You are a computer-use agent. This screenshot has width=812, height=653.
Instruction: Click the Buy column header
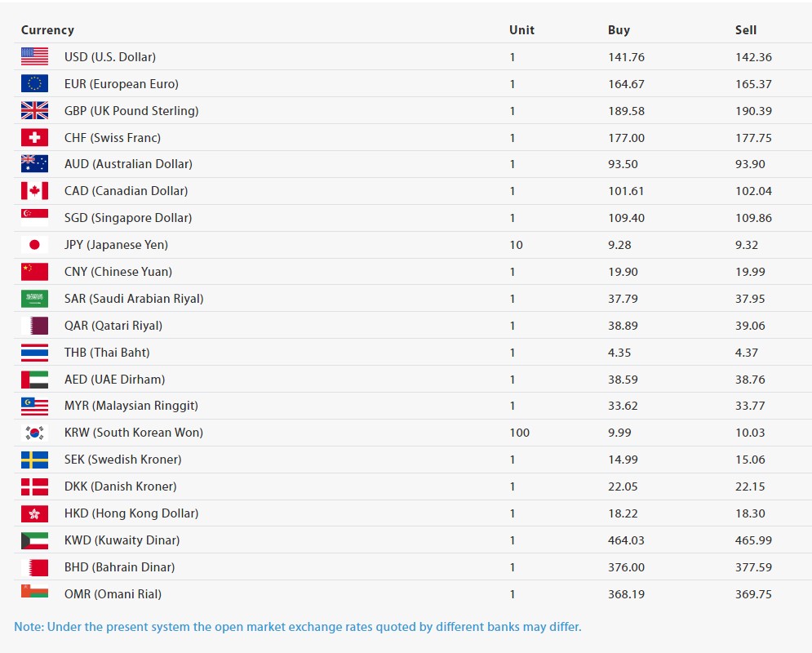pyautogui.click(x=619, y=30)
